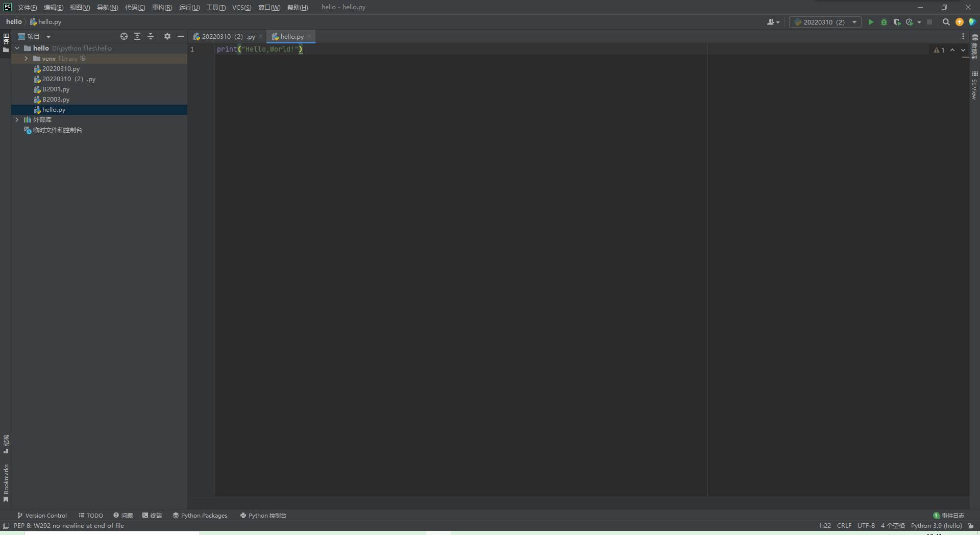This screenshot has height=535, width=980.
Task: Hide the project tool window
Action: click(181, 36)
